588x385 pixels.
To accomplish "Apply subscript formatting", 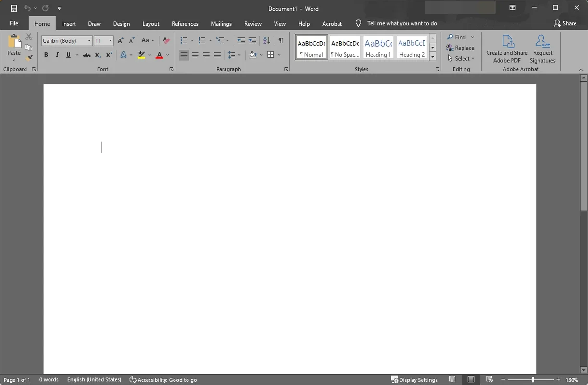I will (97, 55).
